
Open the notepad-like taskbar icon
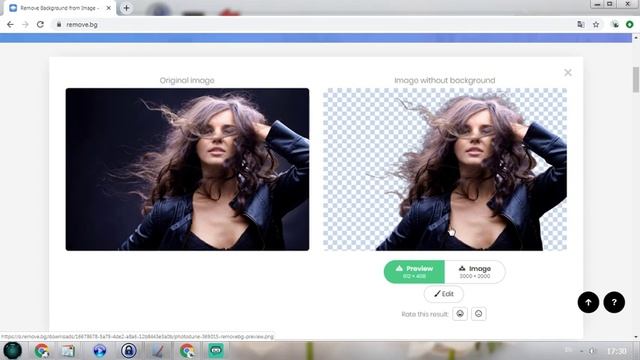[x=68, y=351]
